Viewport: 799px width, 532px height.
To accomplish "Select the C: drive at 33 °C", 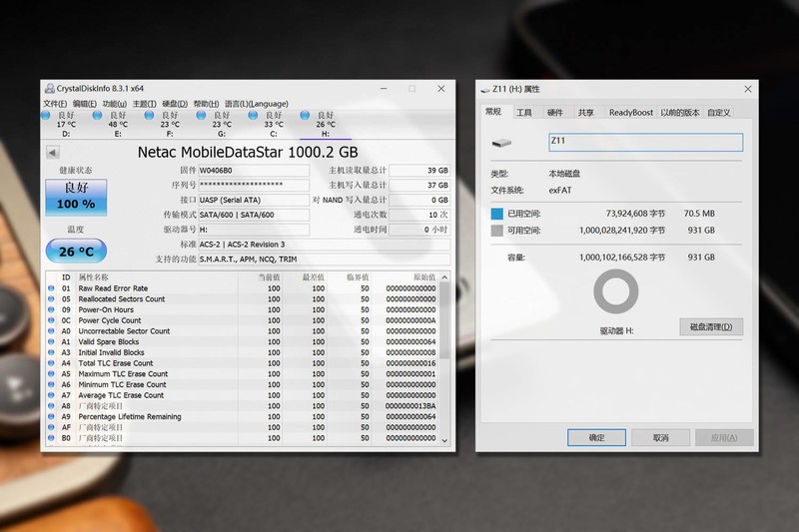I will point(274,123).
